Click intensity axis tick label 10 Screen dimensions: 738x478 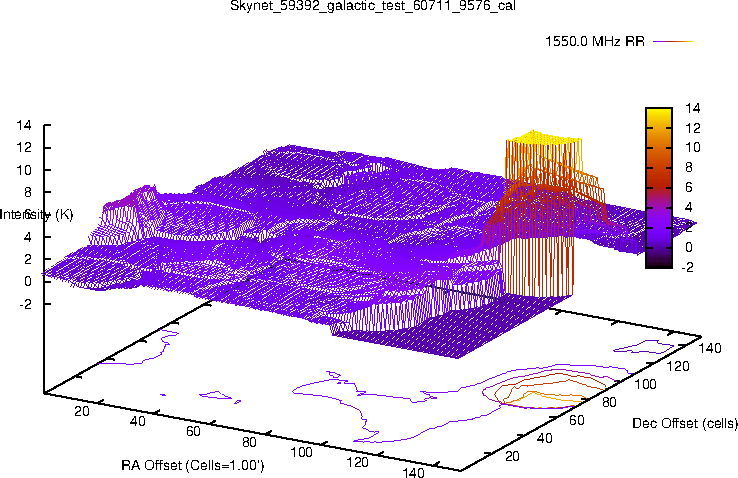pos(24,170)
